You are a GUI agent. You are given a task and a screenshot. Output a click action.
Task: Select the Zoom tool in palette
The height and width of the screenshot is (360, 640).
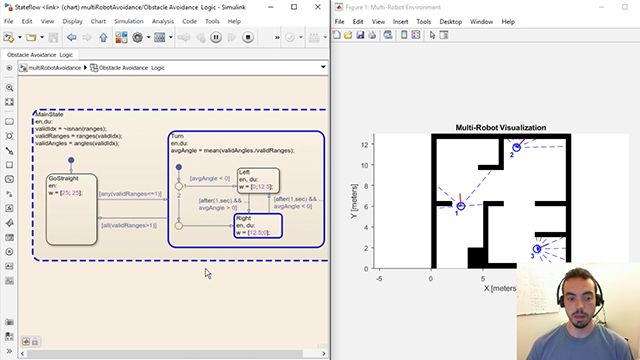tap(9, 88)
